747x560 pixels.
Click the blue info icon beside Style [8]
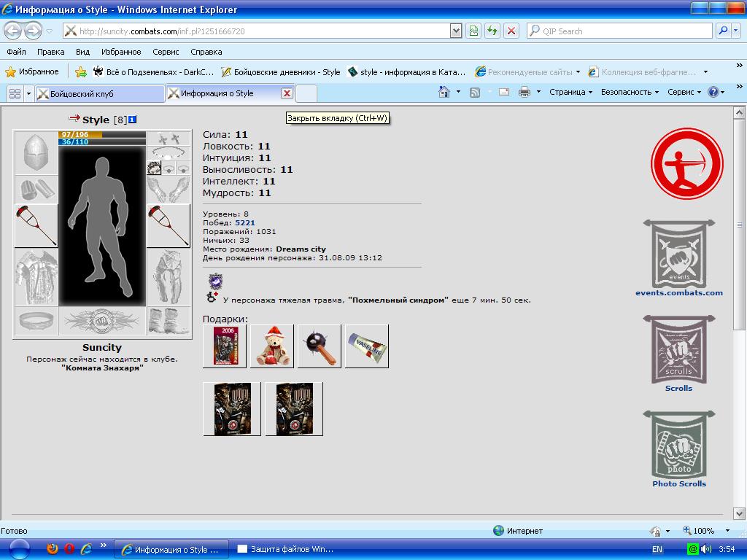[133, 120]
